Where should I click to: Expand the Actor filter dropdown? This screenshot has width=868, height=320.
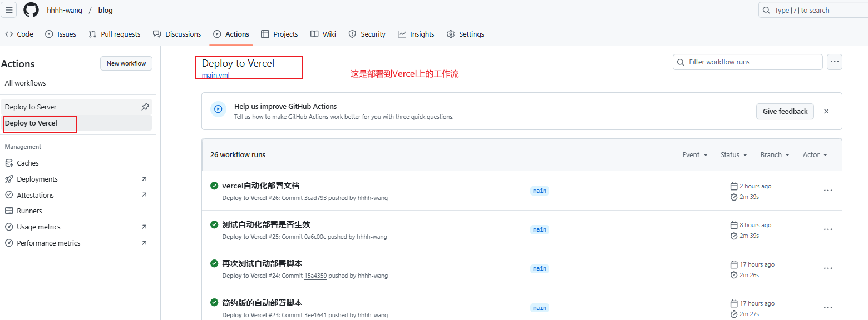tap(815, 154)
